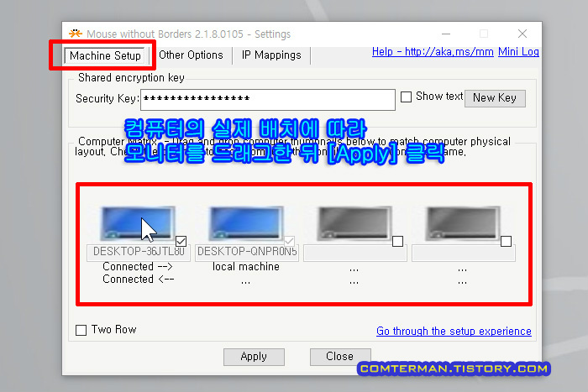Viewport: 588px width, 392px height.
Task: Open the IP Mappings tab
Action: [x=271, y=55]
